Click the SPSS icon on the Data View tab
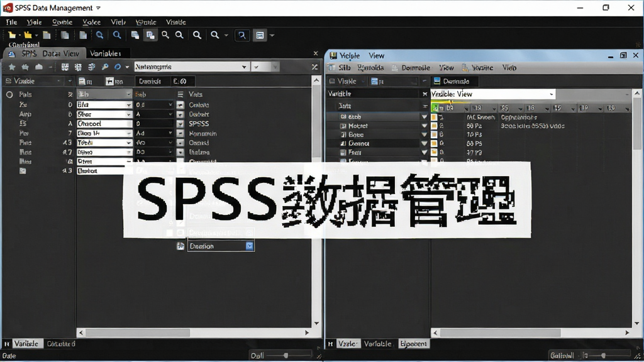Screen dimensions: 644x362 [12, 54]
